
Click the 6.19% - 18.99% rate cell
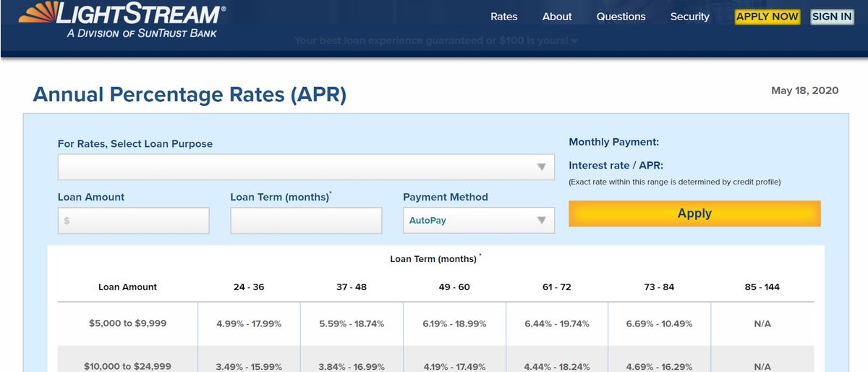[x=454, y=324]
